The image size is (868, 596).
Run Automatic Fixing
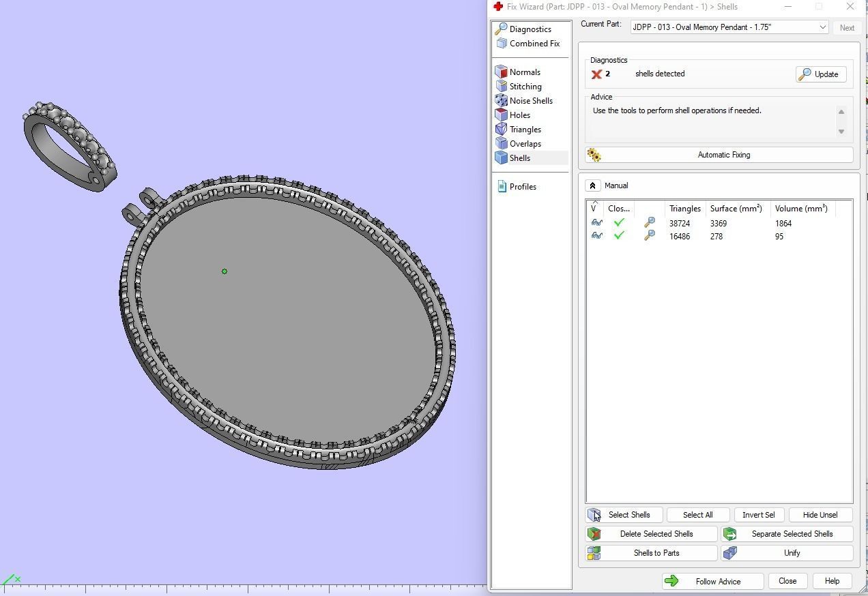coord(719,155)
